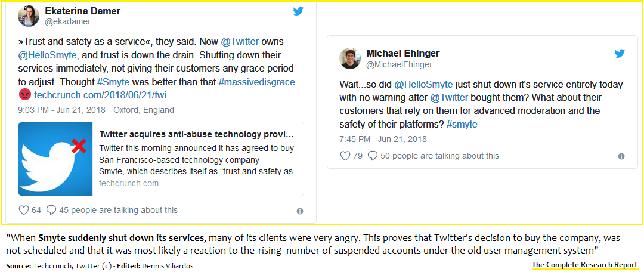Click the speech bubble icon on Michael's tweet
This screenshot has width=644, height=275.
point(373,156)
